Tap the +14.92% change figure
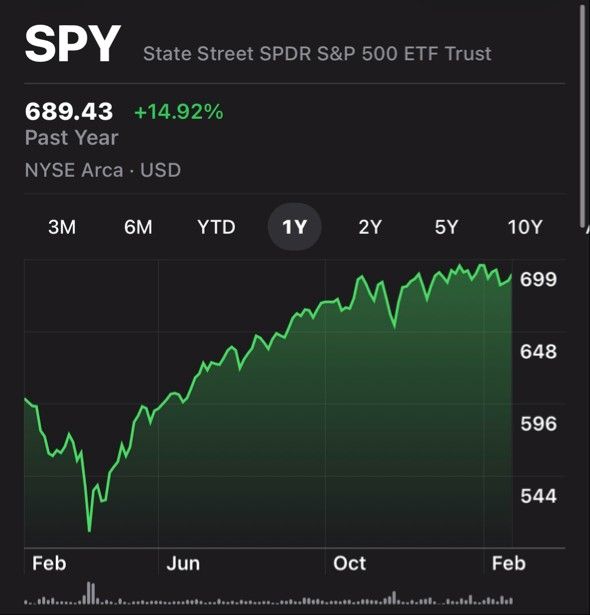 click(179, 111)
